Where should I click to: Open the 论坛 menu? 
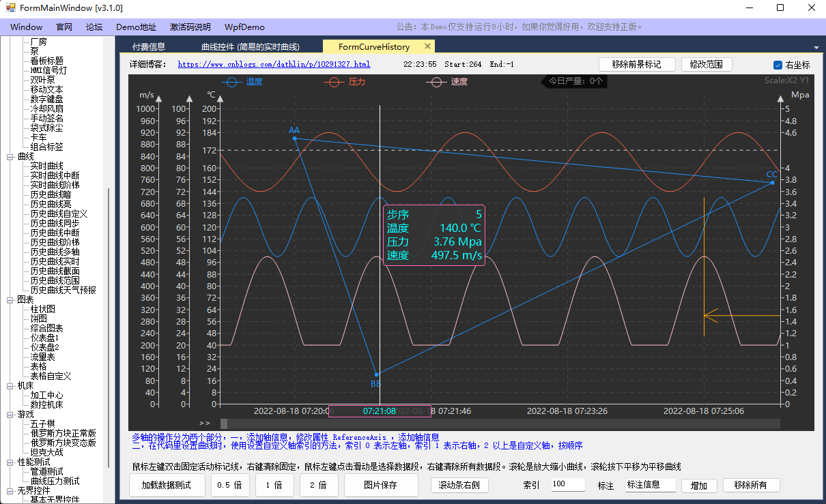pos(94,27)
